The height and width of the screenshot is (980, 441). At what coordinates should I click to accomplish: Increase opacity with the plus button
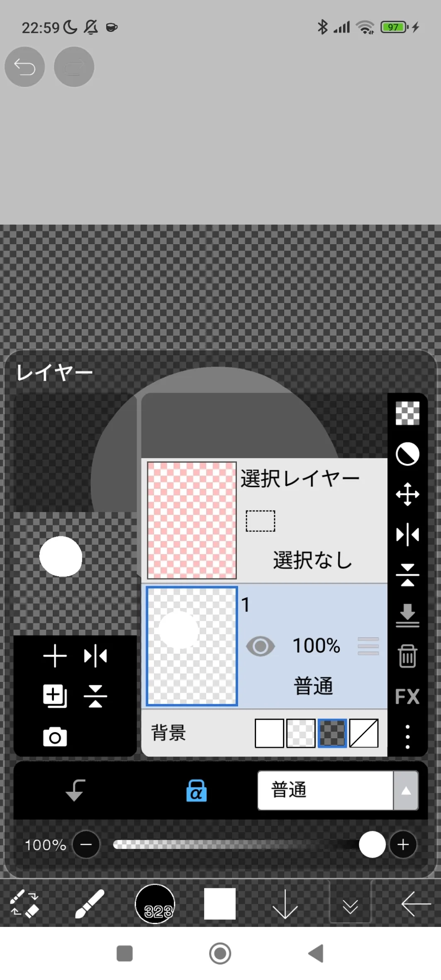pos(403,844)
